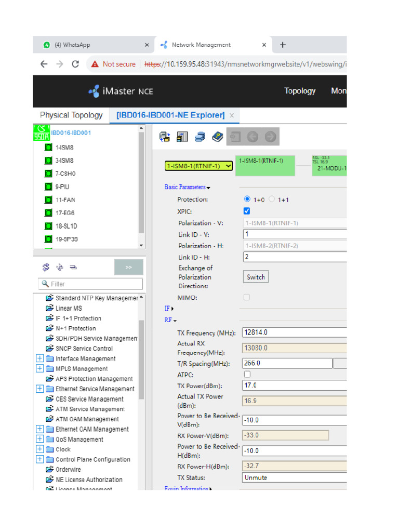
Task: Click the 11-FAN board green icon
Action: (48, 199)
